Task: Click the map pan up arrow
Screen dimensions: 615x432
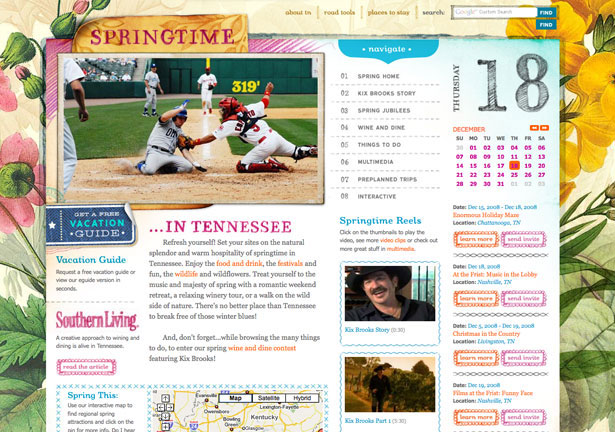Action: click(166, 398)
